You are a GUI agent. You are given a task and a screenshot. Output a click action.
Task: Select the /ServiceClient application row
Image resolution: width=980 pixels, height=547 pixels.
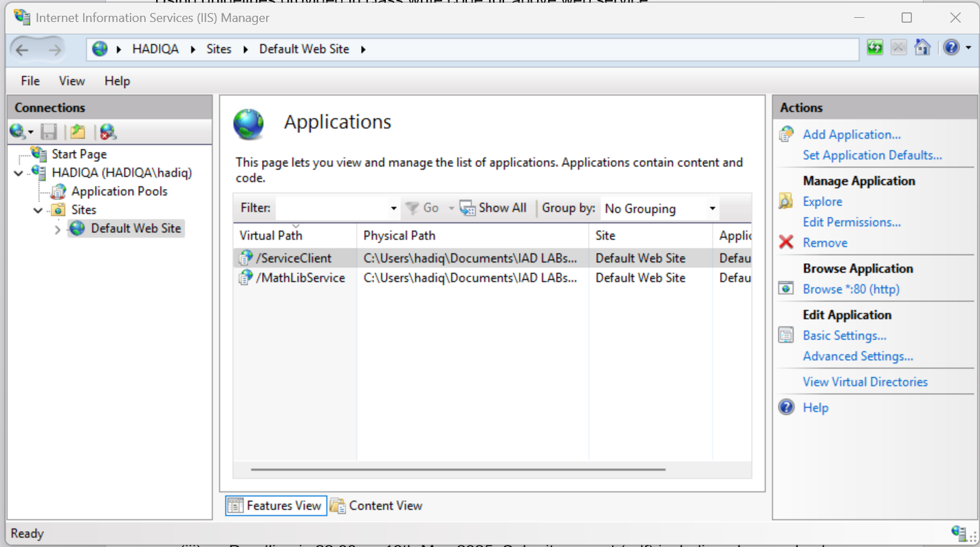(492, 258)
